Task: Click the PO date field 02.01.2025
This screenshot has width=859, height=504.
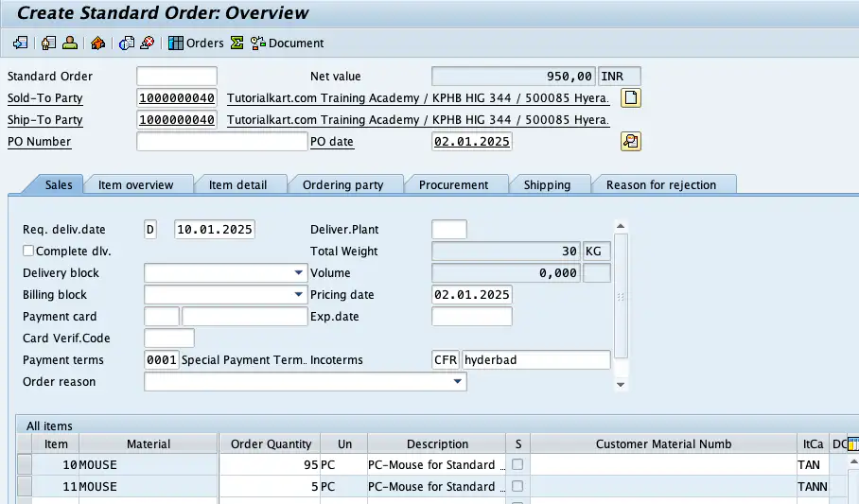Action: click(472, 141)
